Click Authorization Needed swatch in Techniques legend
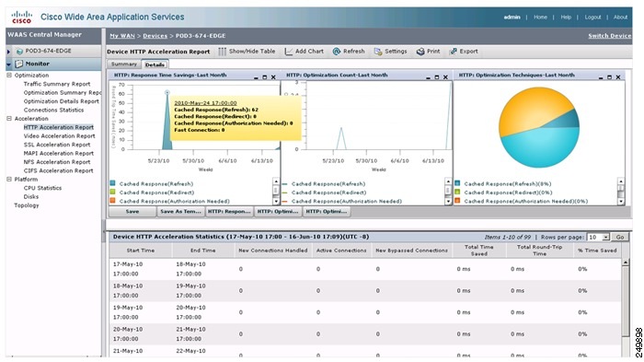The image size is (644, 362). click(457, 201)
